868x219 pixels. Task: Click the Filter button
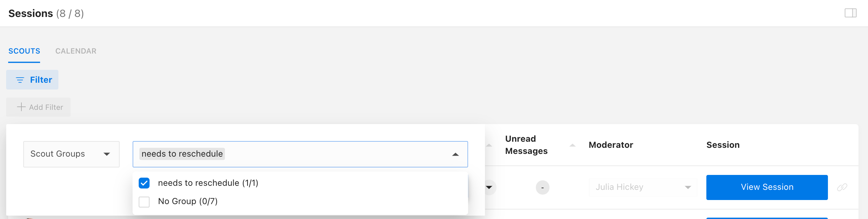(x=32, y=80)
